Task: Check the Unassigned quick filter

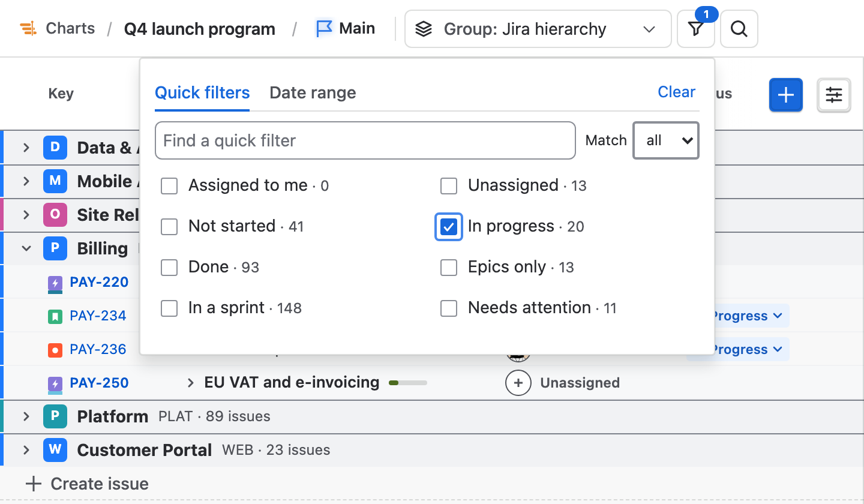Action: tap(449, 186)
